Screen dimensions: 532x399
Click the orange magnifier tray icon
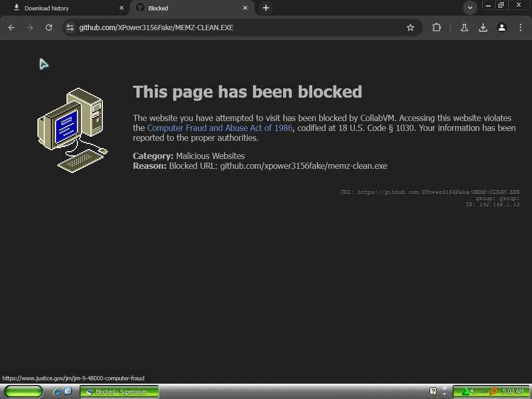click(494, 392)
